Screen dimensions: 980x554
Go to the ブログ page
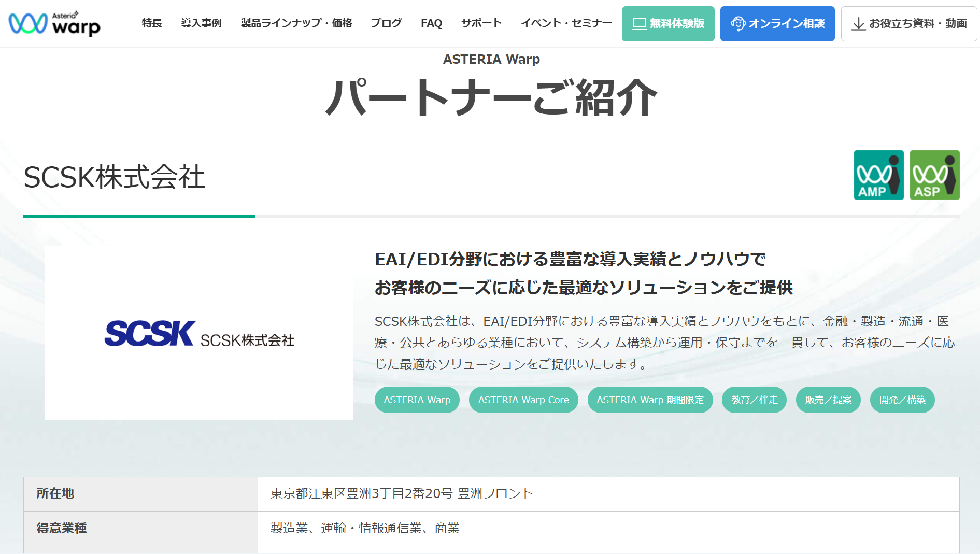386,23
